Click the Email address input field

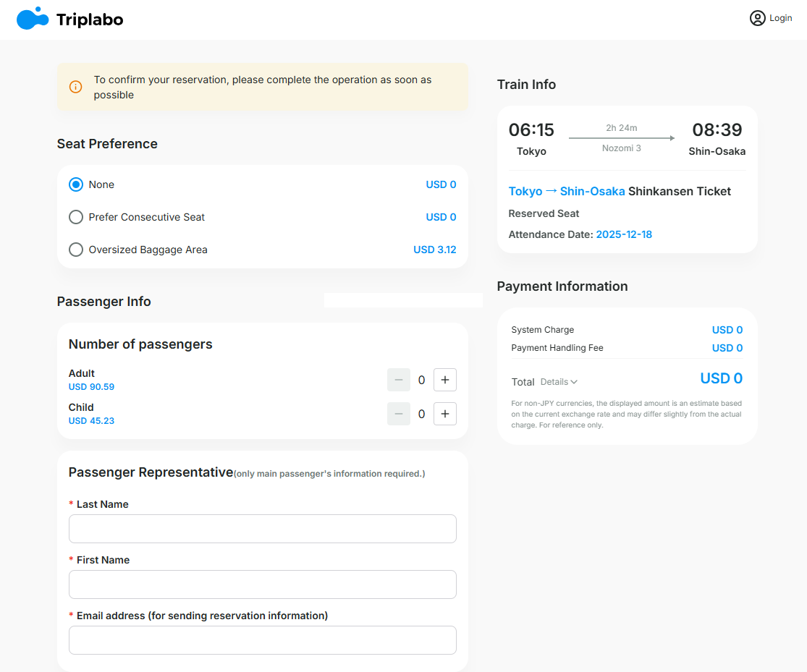[x=262, y=640]
